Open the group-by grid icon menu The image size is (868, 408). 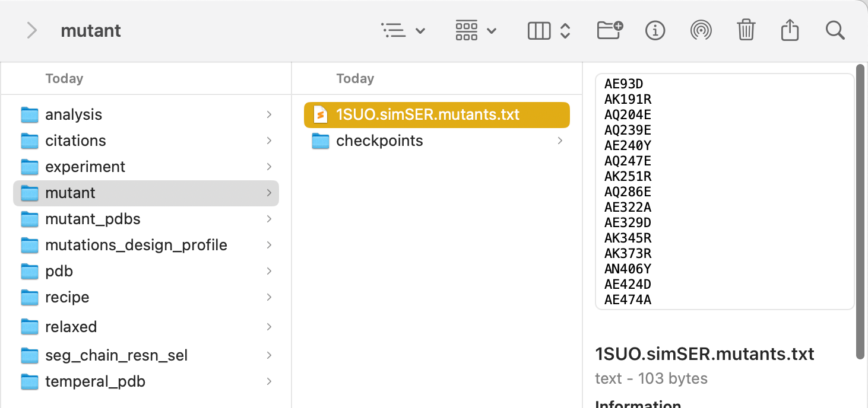pyautogui.click(x=476, y=30)
